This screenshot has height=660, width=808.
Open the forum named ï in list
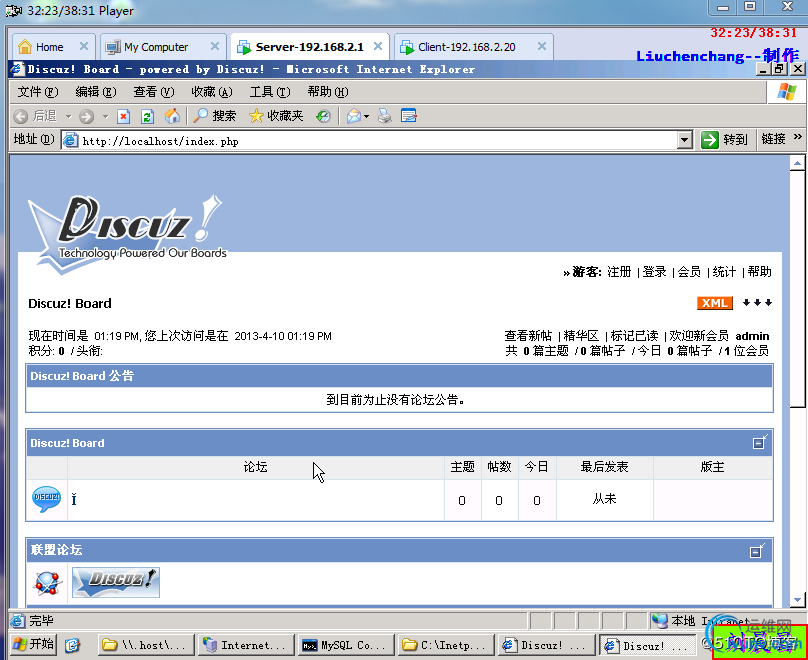click(74, 499)
